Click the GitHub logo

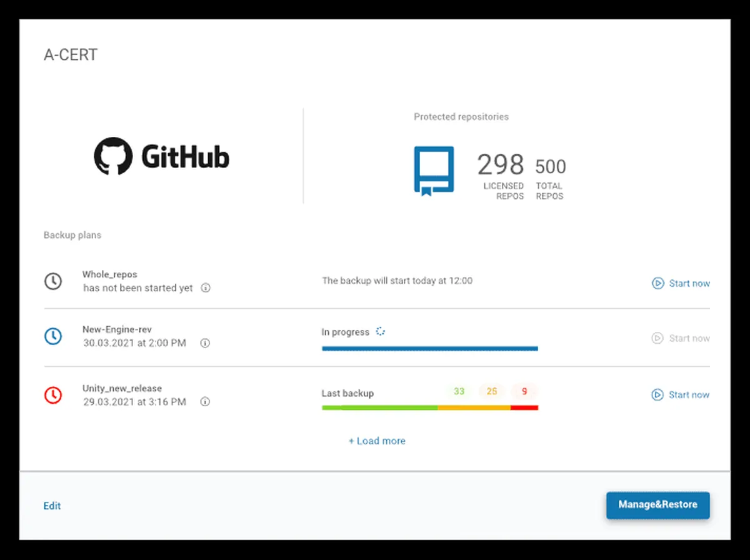162,156
